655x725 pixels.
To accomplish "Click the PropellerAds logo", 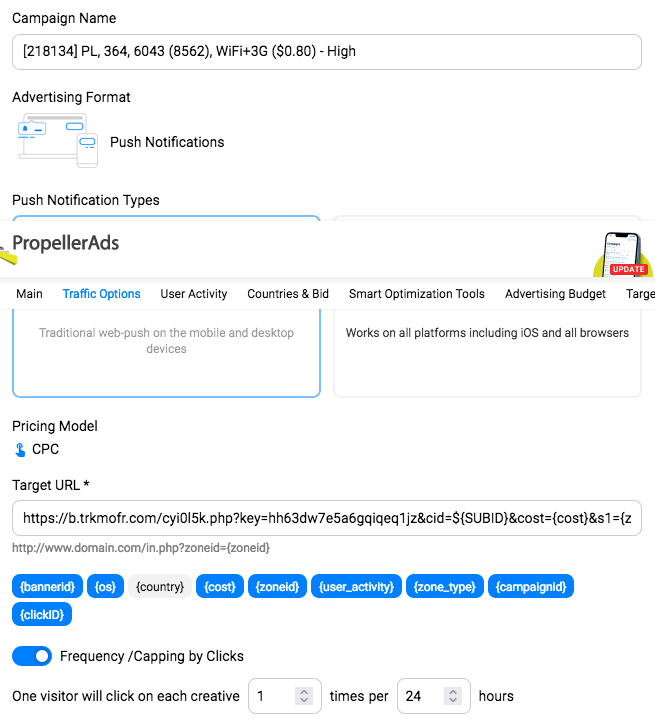I will (x=65, y=243).
